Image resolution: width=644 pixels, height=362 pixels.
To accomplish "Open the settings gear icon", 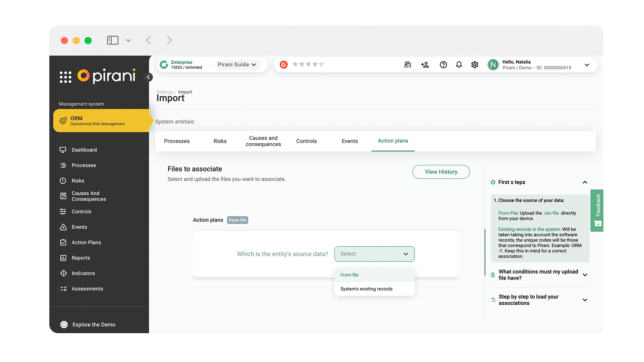I will point(475,65).
